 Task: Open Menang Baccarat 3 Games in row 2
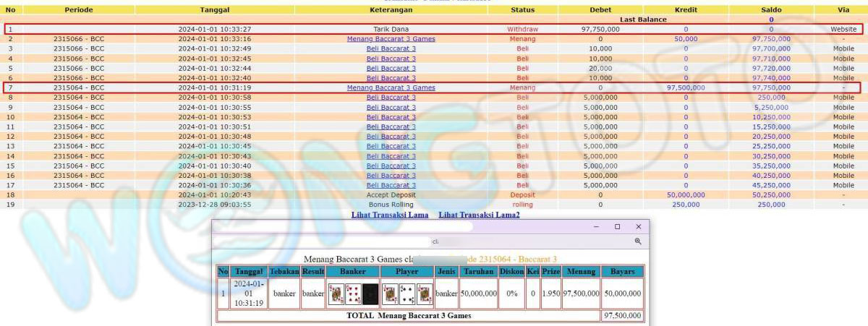point(391,39)
